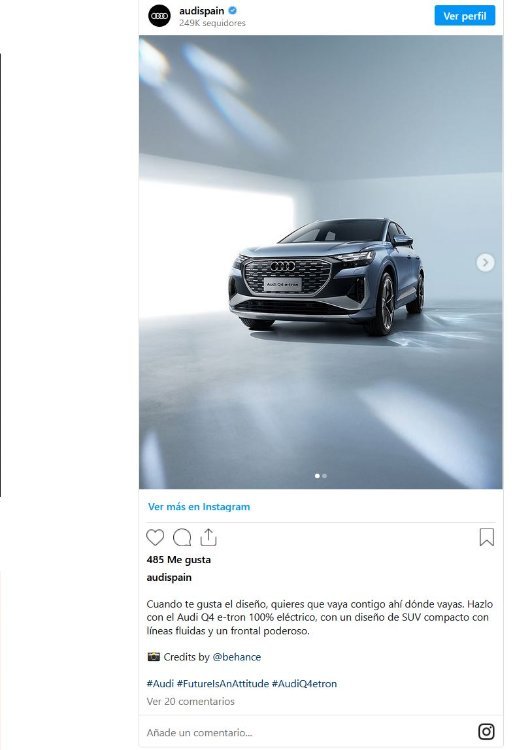Click the Instagram logo icon
The image size is (515, 750).
[x=486, y=731]
